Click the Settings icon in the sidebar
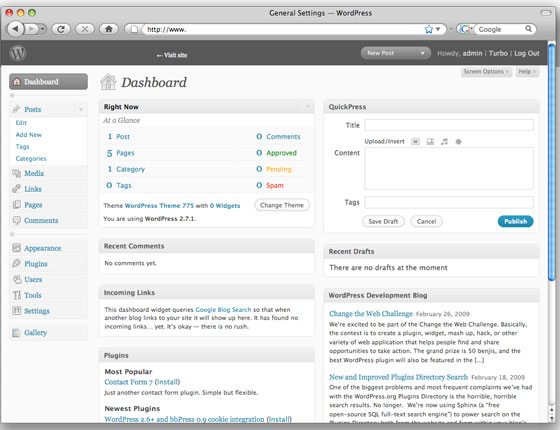Viewport: 560px width, 430px height. pos(17,311)
